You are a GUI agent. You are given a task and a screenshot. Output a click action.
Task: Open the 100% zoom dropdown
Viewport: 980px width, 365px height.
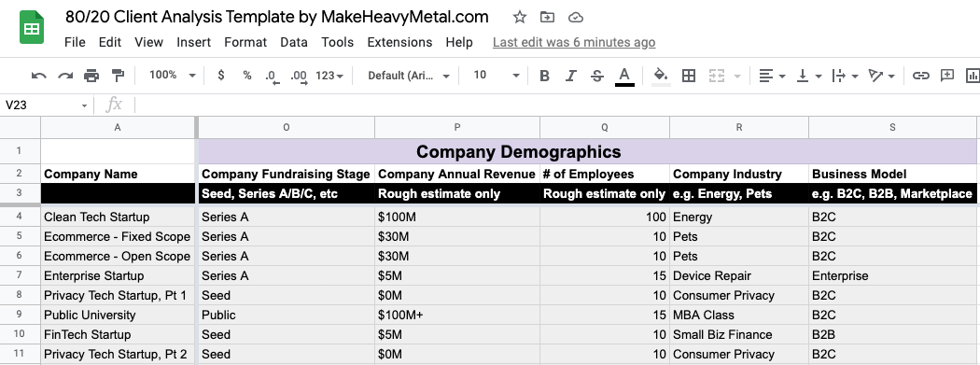pos(173,75)
